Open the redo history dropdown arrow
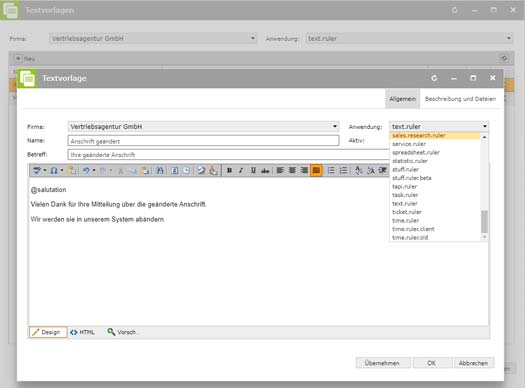The height and width of the screenshot is (388, 525). click(111, 170)
